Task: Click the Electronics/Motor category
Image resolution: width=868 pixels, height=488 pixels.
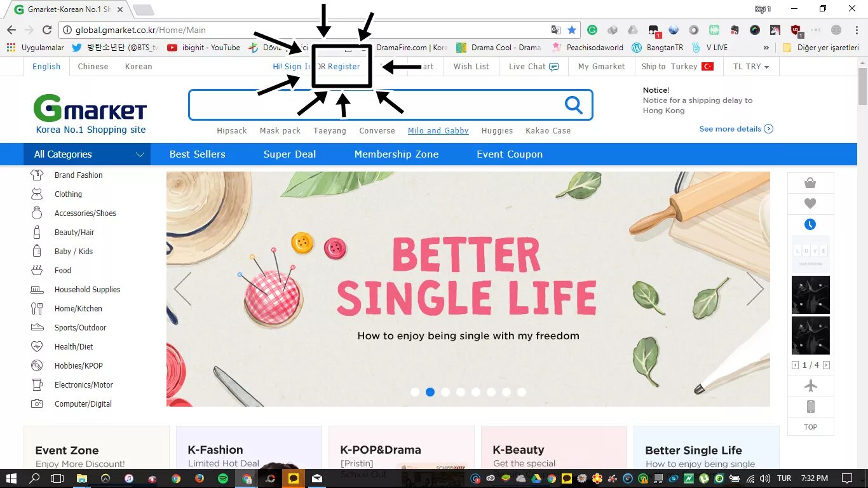Action: 84,384
